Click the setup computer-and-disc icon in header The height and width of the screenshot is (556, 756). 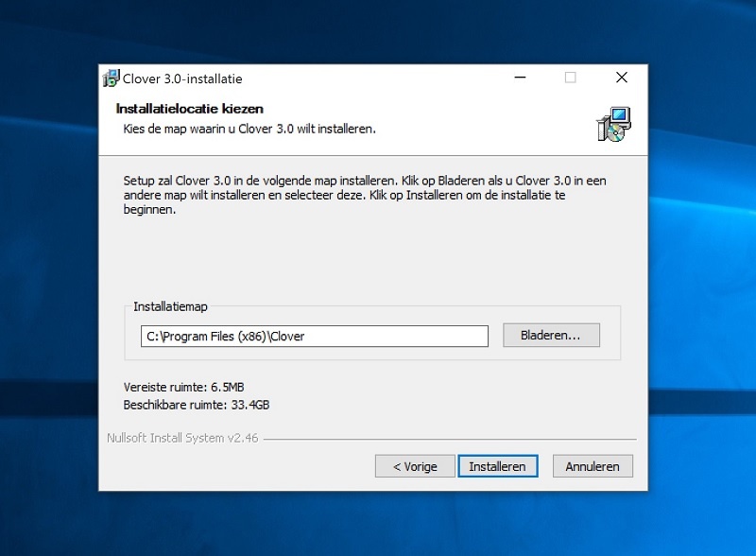[x=613, y=125]
